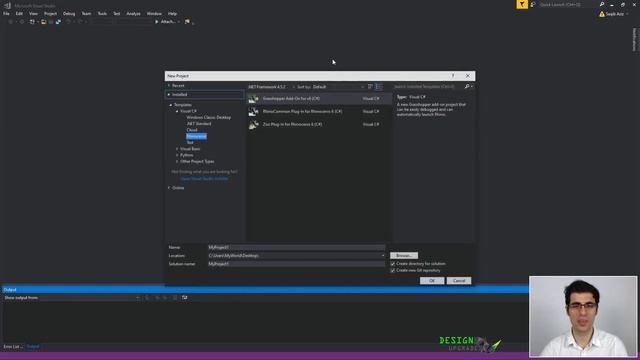Open the Location path dropdown arrow
640x360 pixels.
point(382,256)
